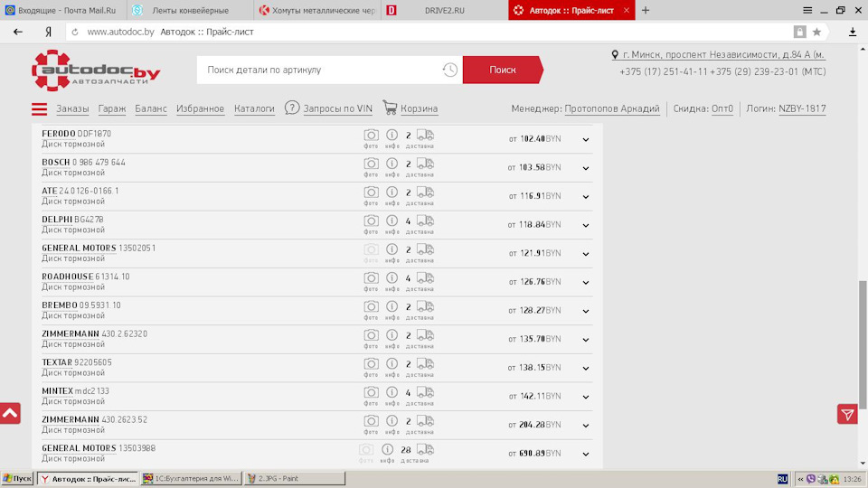Open Запросы по VIN link

coord(337,108)
